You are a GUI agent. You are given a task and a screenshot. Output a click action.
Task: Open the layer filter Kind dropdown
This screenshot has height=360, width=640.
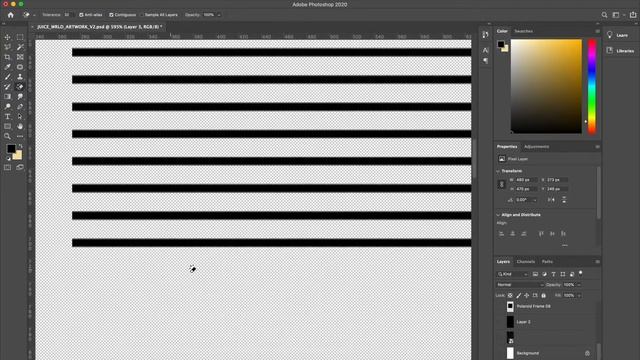tap(513, 274)
